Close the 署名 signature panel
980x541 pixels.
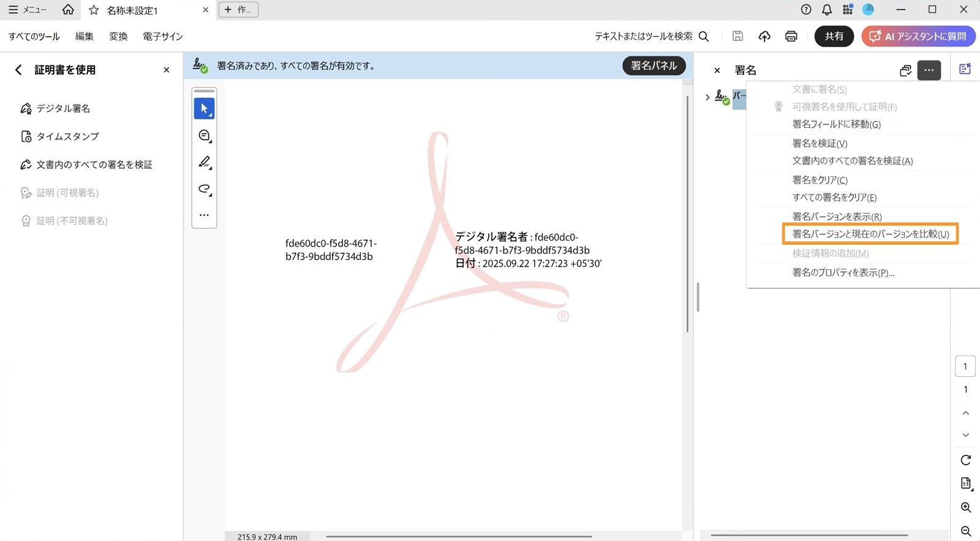(x=717, y=70)
